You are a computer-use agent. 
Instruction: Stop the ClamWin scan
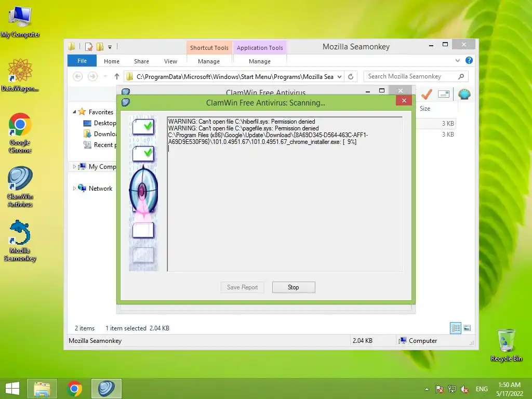click(294, 287)
